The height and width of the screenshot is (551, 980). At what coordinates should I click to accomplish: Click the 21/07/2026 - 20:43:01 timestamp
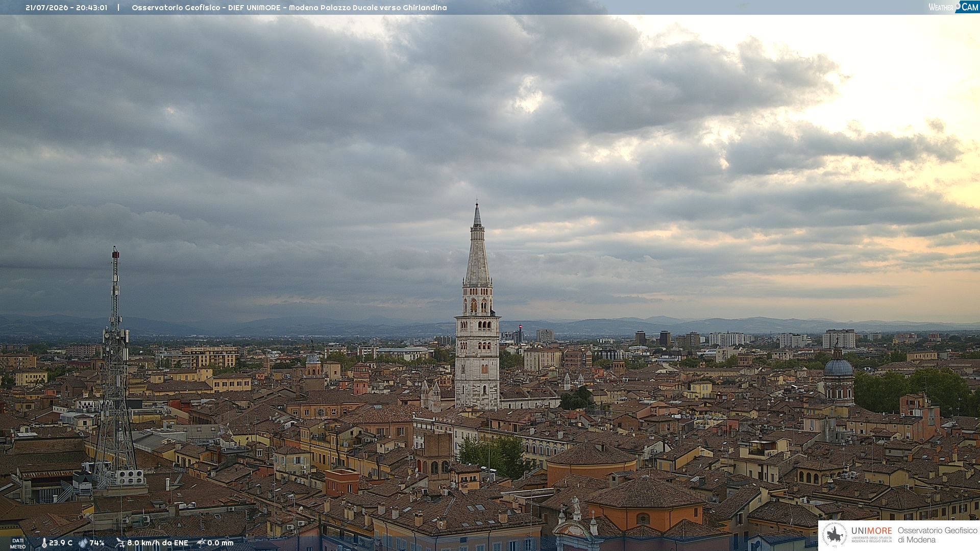pyautogui.click(x=66, y=8)
